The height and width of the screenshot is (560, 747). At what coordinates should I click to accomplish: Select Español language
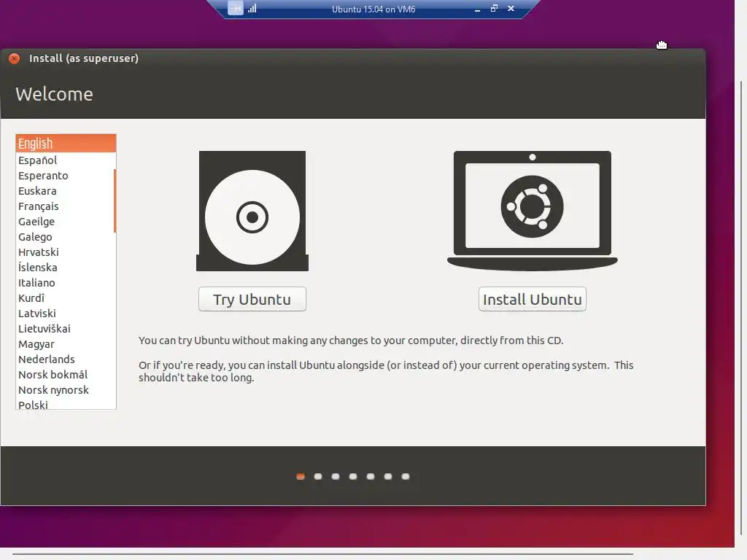66,160
